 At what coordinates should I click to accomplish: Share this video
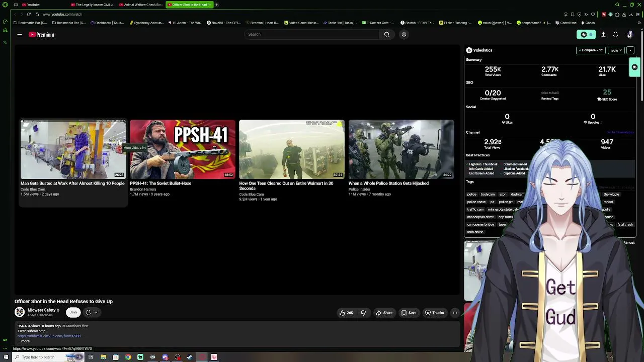click(x=384, y=313)
